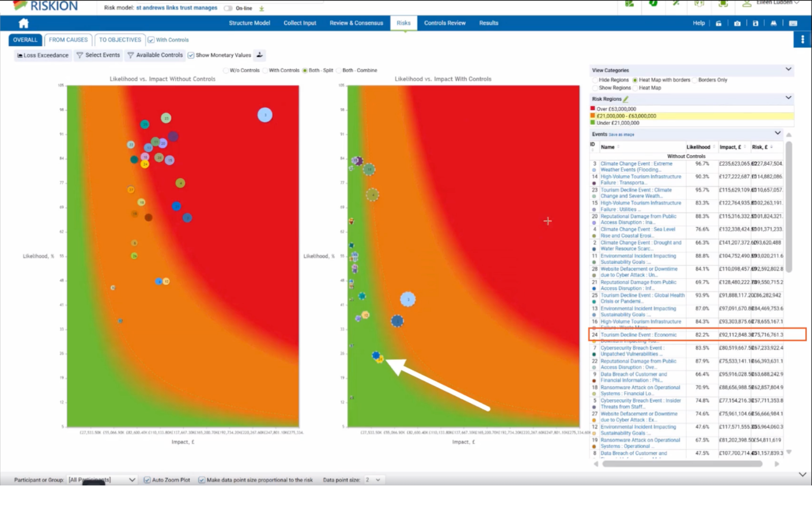Toggle the On-line switch
The height and width of the screenshot is (510, 812).
point(228,8)
